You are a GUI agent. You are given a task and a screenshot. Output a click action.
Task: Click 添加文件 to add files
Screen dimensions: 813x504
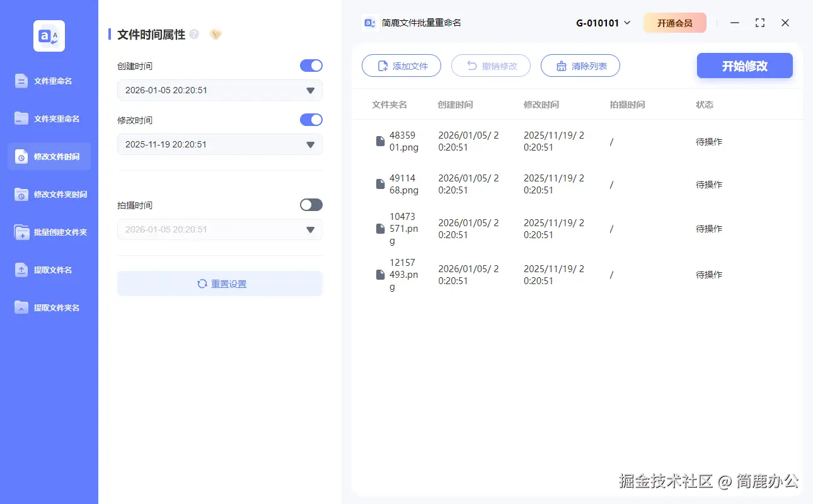tap(401, 66)
